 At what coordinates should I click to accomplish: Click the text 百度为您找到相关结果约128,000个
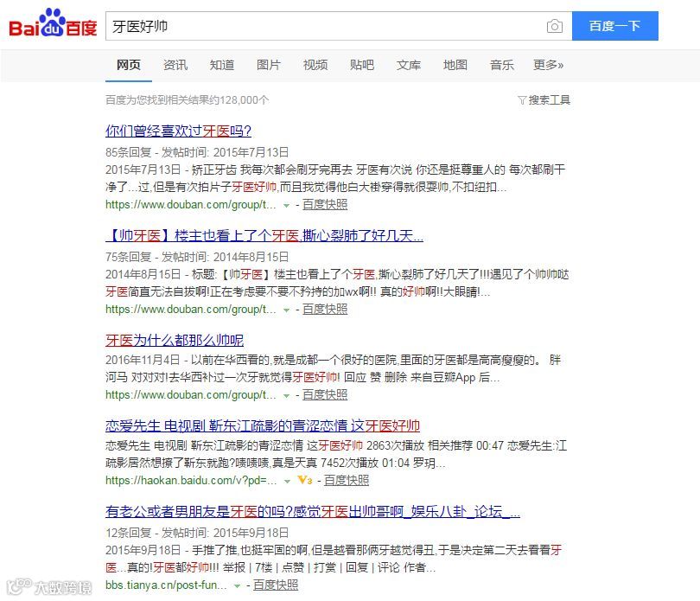coord(187,100)
